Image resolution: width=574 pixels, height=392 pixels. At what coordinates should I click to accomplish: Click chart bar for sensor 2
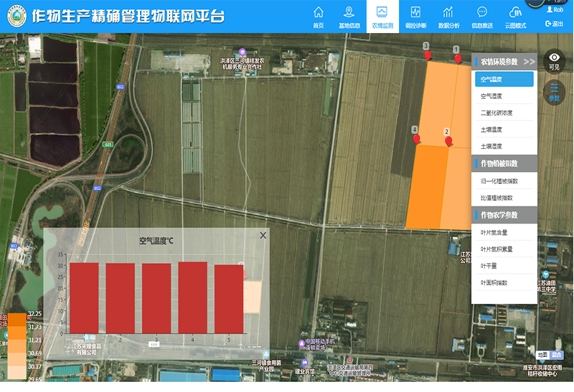click(120, 298)
